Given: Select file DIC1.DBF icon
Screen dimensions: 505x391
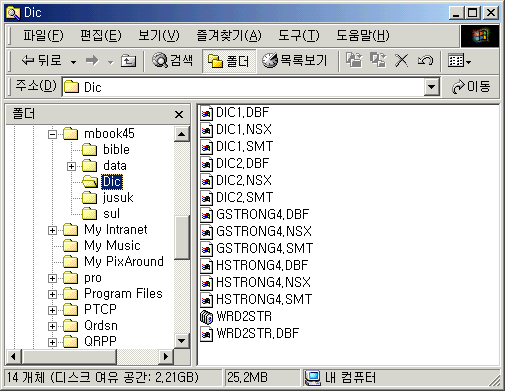Looking at the screenshot, I should [206, 113].
